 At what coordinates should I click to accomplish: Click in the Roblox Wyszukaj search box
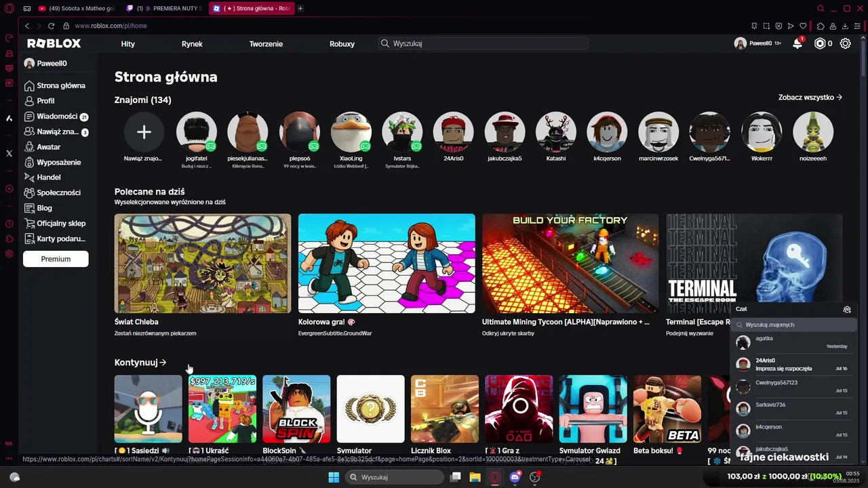tap(483, 43)
